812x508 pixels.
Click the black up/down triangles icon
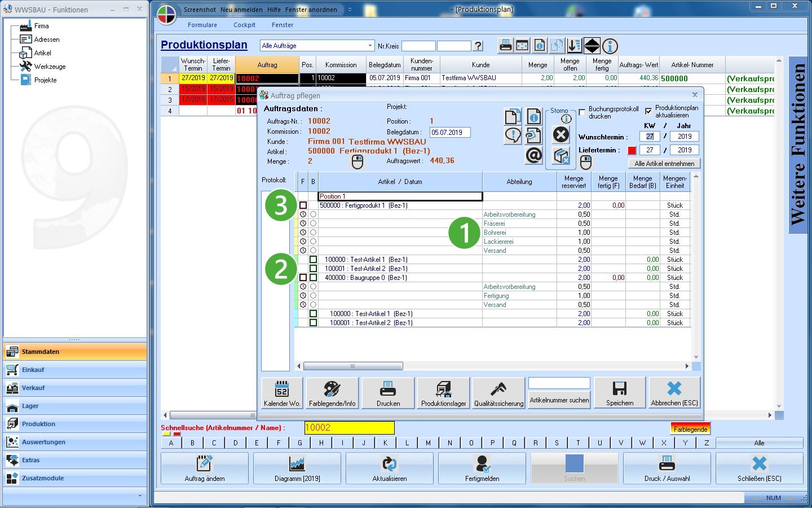592,46
